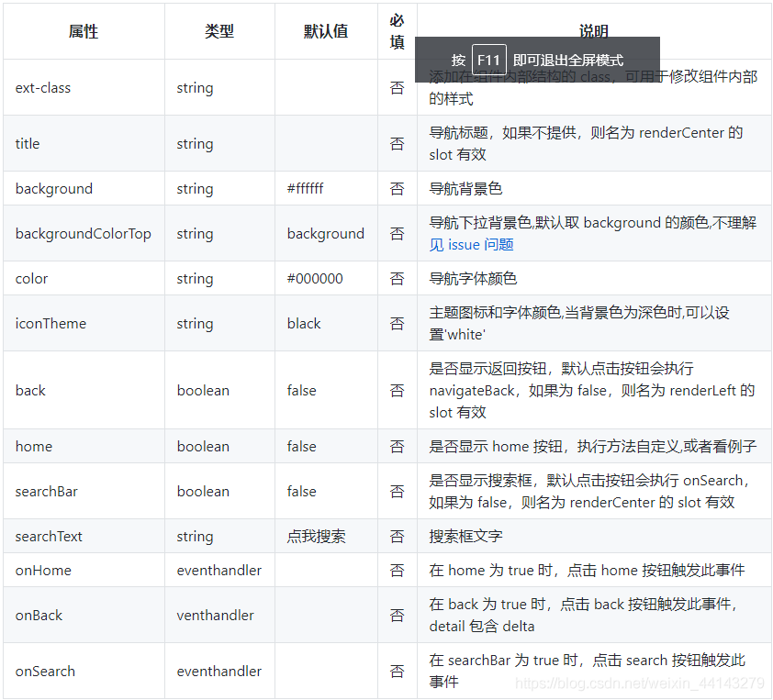
Task: Select the onHome event description text
Action: (x=587, y=570)
